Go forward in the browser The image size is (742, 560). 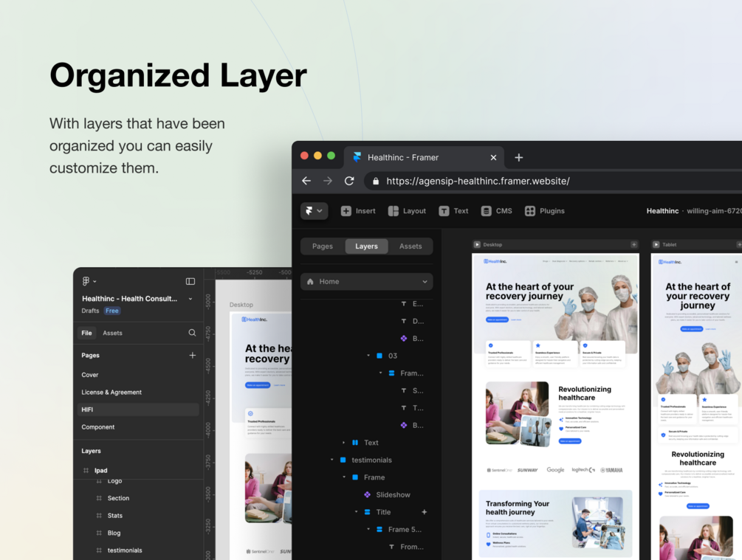[x=328, y=181]
